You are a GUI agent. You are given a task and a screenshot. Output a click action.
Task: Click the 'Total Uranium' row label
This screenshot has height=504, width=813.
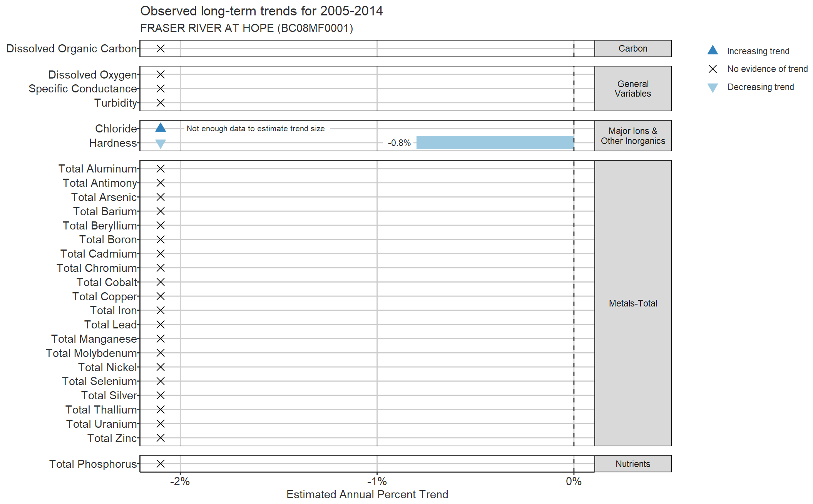pos(102,424)
